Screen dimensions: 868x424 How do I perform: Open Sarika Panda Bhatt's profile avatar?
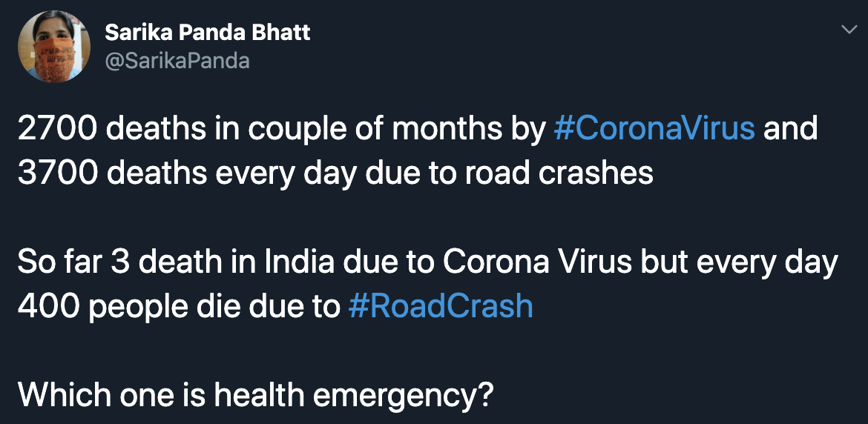[53, 47]
